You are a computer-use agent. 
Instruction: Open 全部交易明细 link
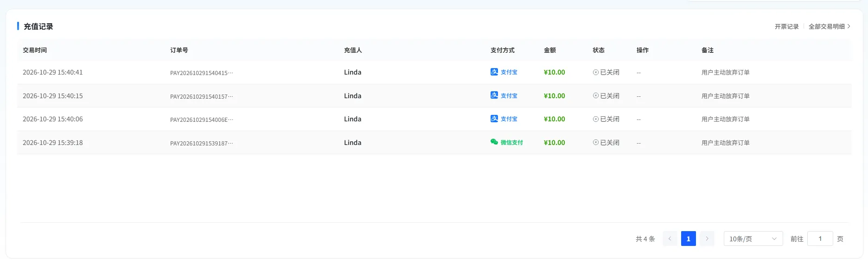click(829, 26)
